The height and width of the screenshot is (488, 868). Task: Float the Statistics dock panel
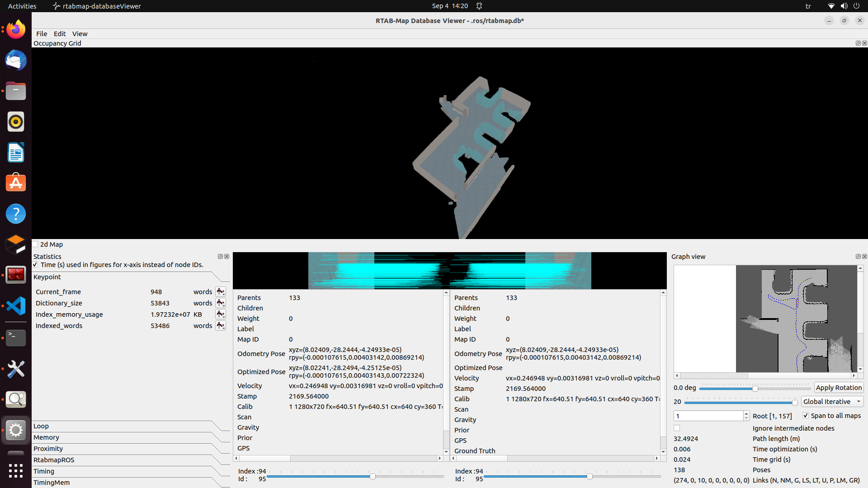220,256
